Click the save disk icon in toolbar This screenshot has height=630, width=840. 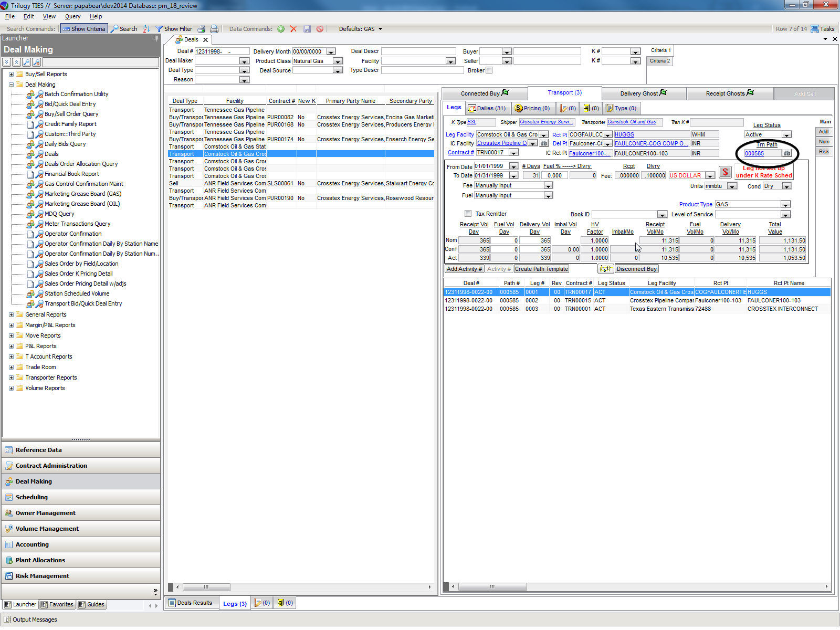[307, 29]
